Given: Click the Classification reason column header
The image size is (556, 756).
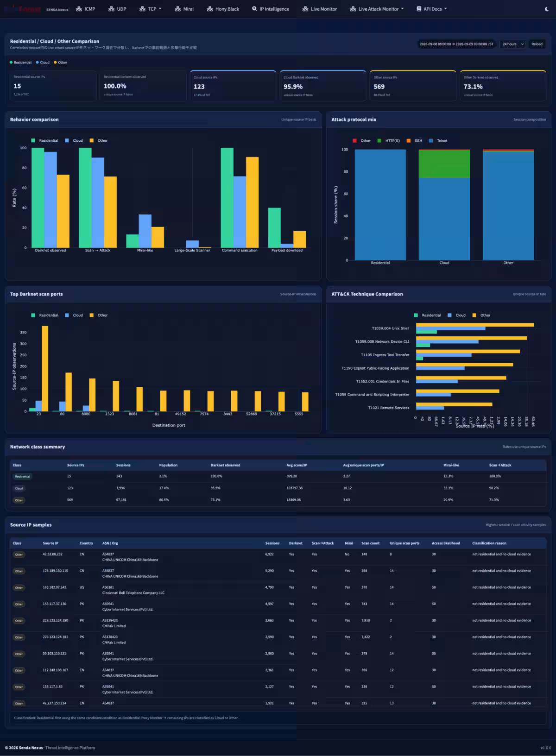Looking at the screenshot, I should pos(489,543).
